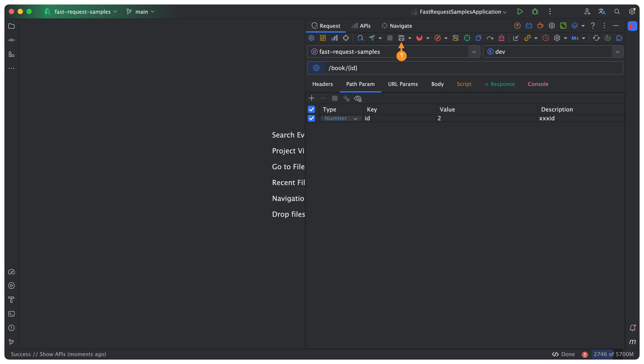Switch to the URL Params tab

coord(403,84)
